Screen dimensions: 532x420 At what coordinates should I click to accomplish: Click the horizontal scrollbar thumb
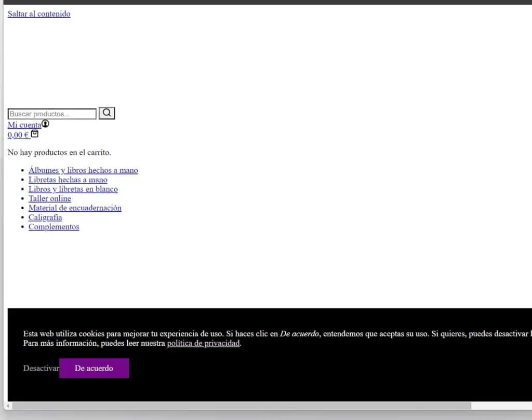click(242, 406)
